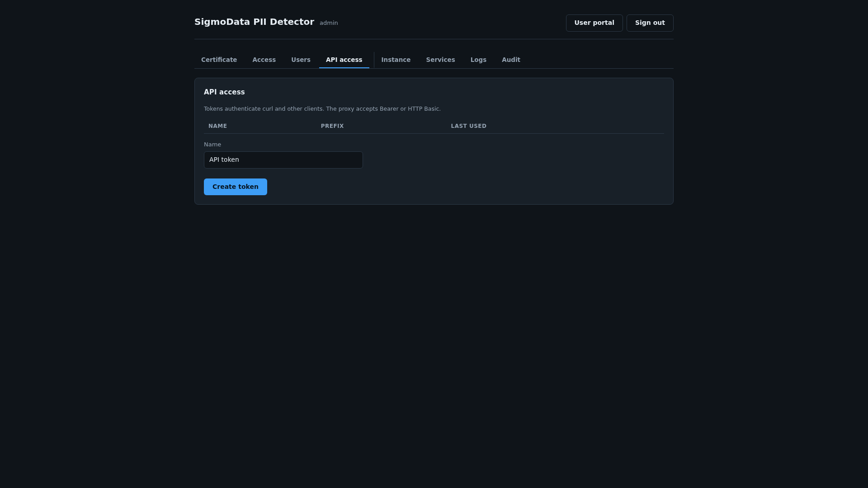Go to the Users tab
Image resolution: width=868 pixels, height=488 pixels.
point(301,60)
